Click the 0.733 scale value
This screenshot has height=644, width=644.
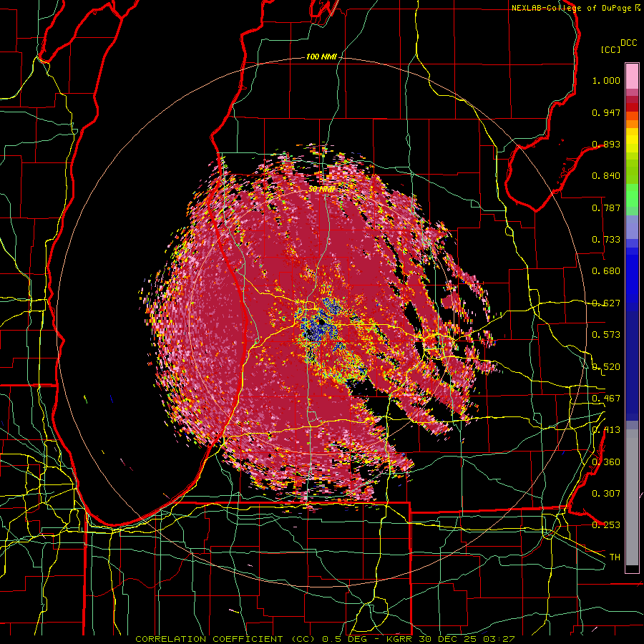[606, 240]
